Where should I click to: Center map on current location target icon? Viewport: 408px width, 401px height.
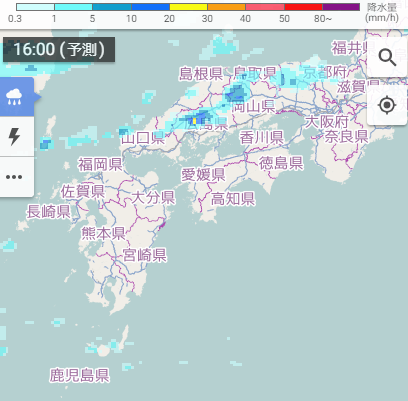(x=387, y=105)
